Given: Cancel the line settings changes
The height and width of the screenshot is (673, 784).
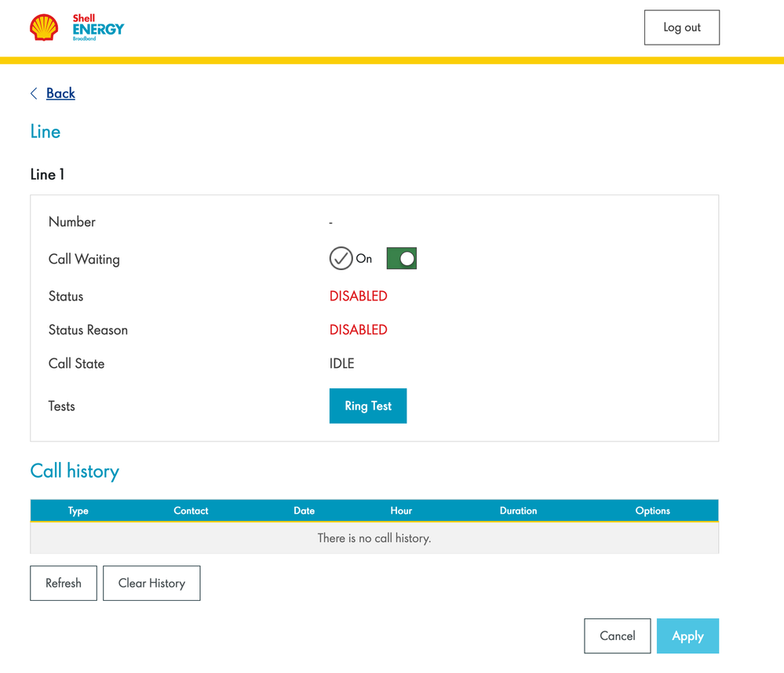Looking at the screenshot, I should 617,635.
